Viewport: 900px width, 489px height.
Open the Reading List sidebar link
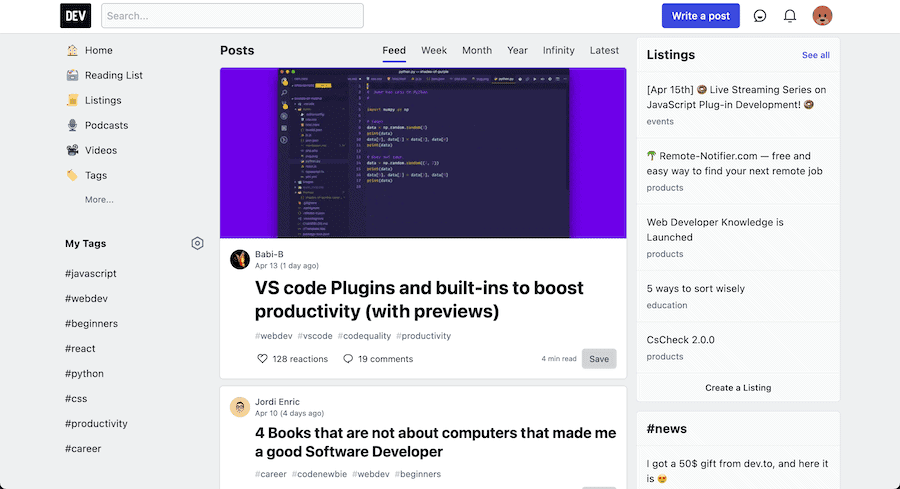(x=113, y=75)
